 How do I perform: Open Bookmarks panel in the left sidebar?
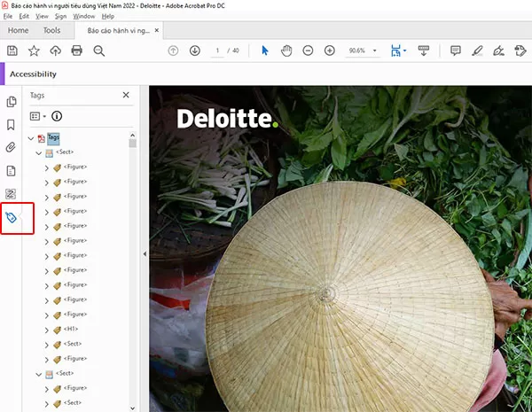(11, 124)
